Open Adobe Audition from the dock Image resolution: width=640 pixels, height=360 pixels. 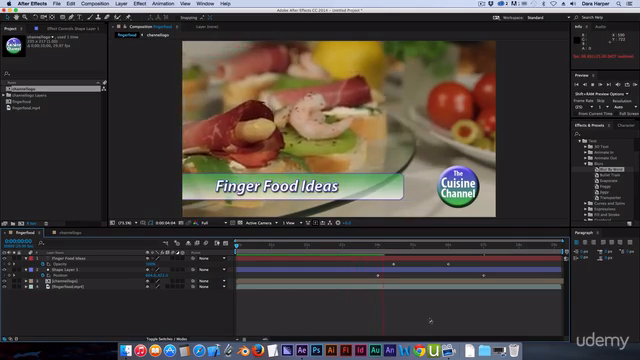(x=375, y=350)
